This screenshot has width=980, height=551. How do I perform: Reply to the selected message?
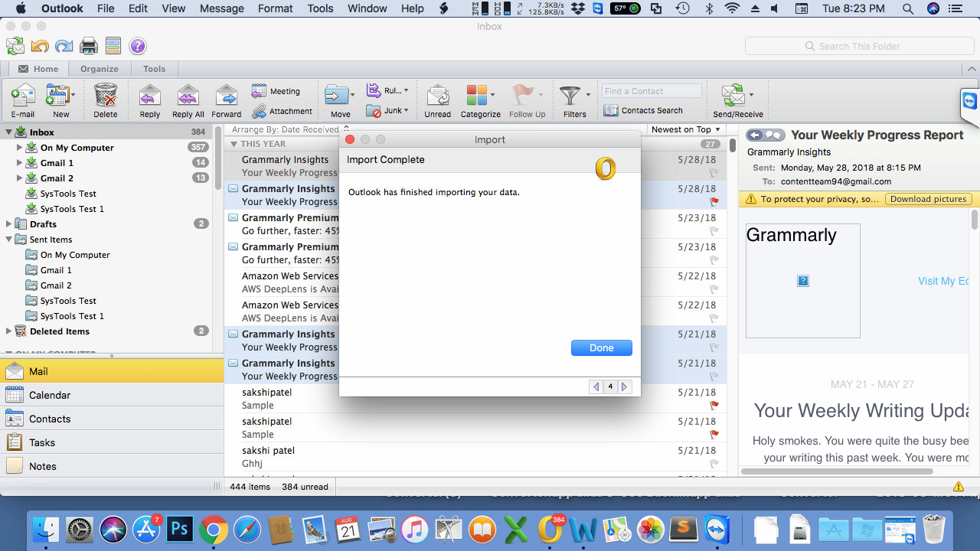[149, 100]
